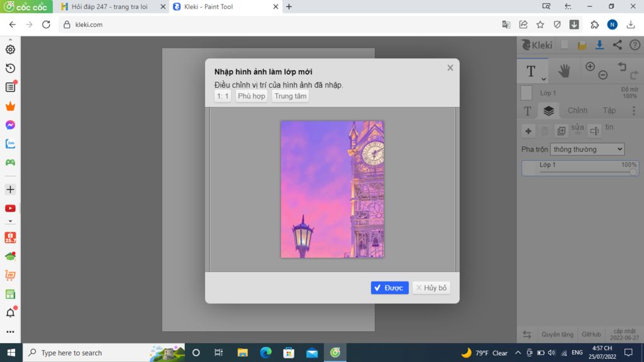644x362 pixels.
Task: Open the Tập tab
Action: click(609, 111)
